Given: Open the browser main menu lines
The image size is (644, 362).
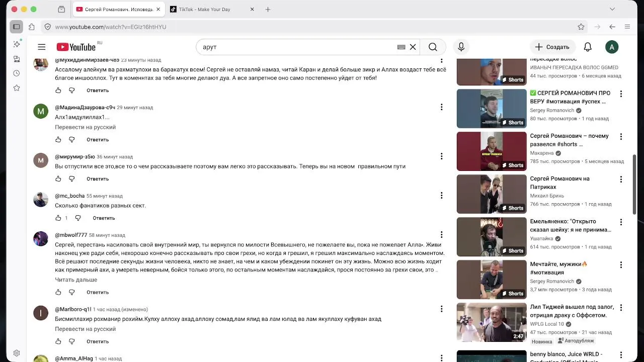Looking at the screenshot, I should click(x=627, y=27).
